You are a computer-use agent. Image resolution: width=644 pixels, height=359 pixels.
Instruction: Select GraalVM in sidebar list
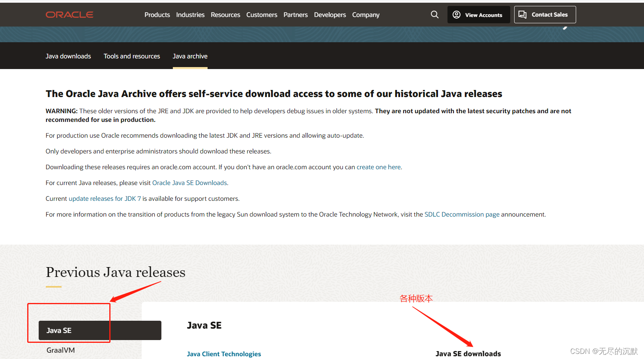point(61,350)
